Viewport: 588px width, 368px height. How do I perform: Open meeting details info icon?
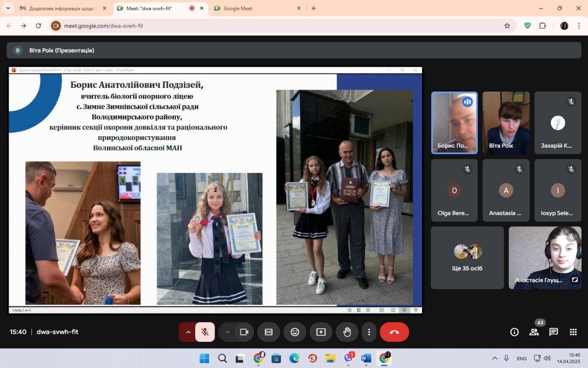coord(514,332)
